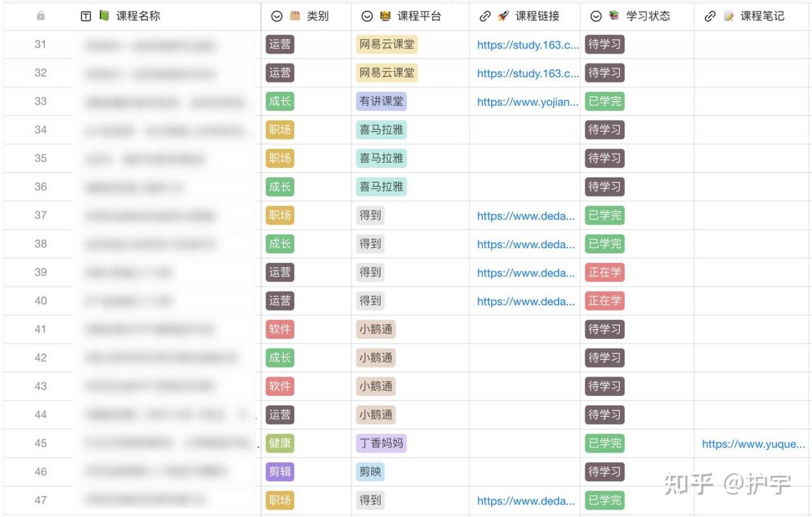Select the 剪映 platform tag
Image resolution: width=812 pixels, height=517 pixels.
(370, 472)
